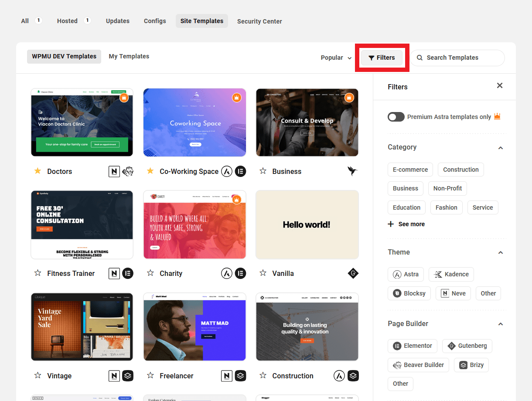This screenshot has height=401, width=532.
Task: Click See more under Category
Action: tap(406, 224)
